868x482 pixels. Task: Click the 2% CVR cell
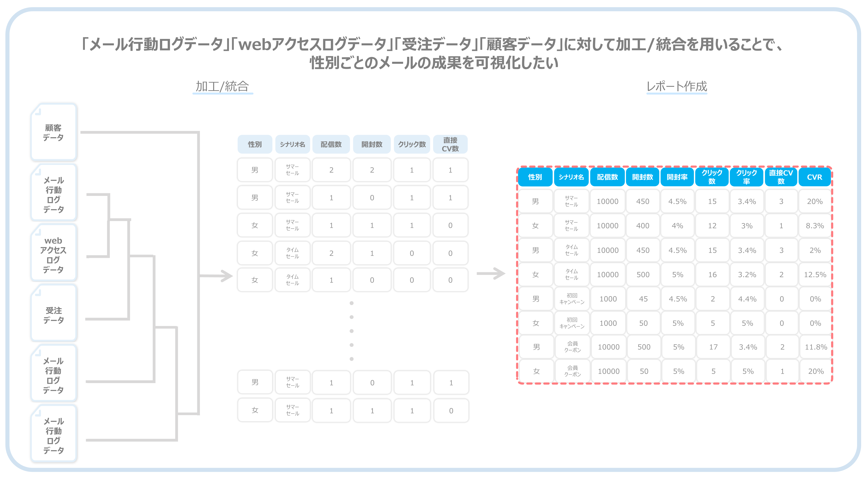point(815,250)
